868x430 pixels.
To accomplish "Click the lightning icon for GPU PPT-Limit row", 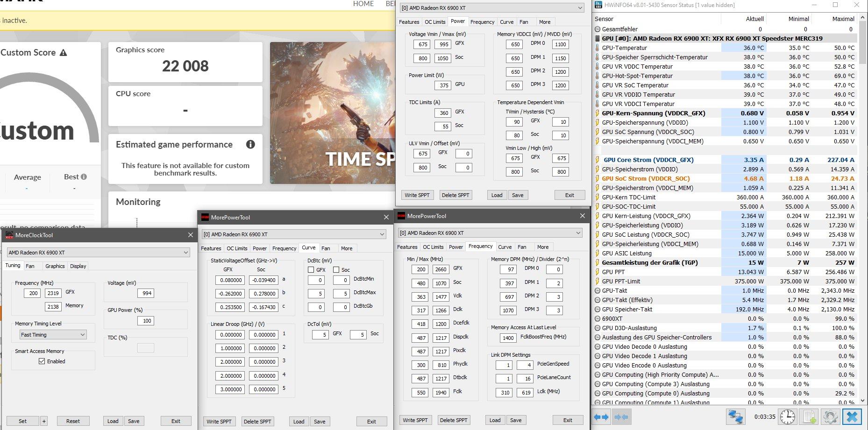I will click(x=598, y=281).
